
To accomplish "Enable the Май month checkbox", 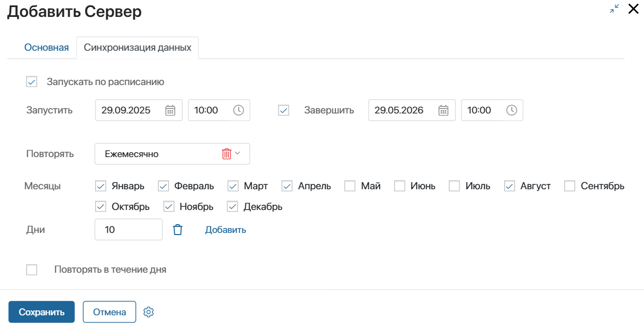I will (350, 185).
